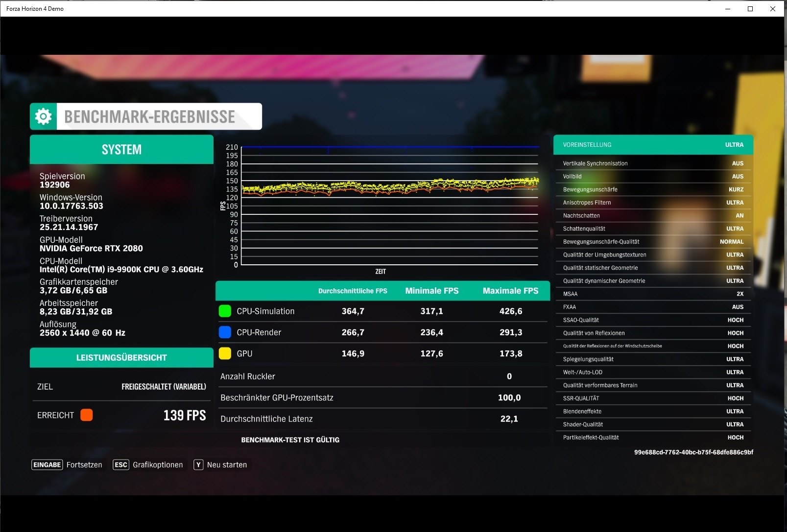Viewport: 787px width, 532px height.
Task: Click the Durchschnittliche FPS column header
Action: pyautogui.click(x=353, y=291)
